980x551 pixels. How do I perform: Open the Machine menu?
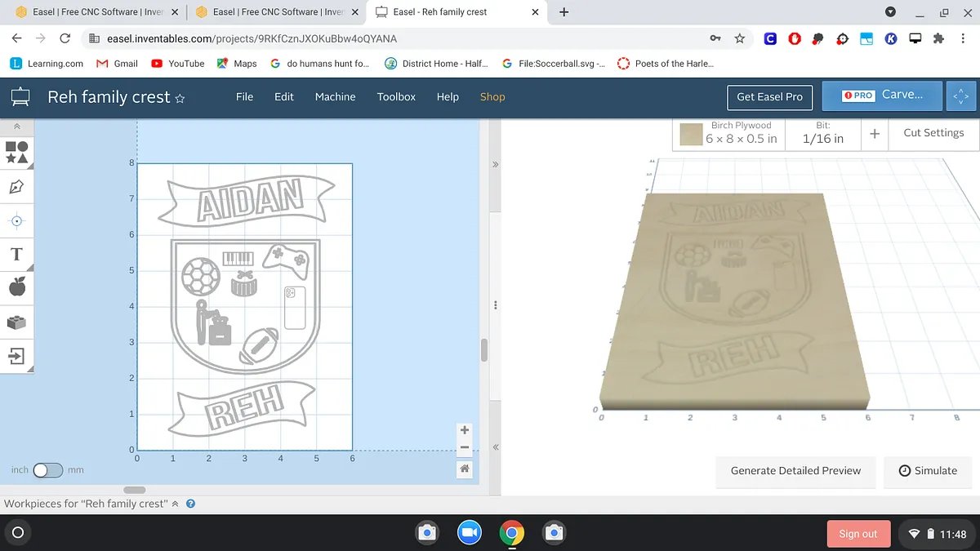pos(335,96)
